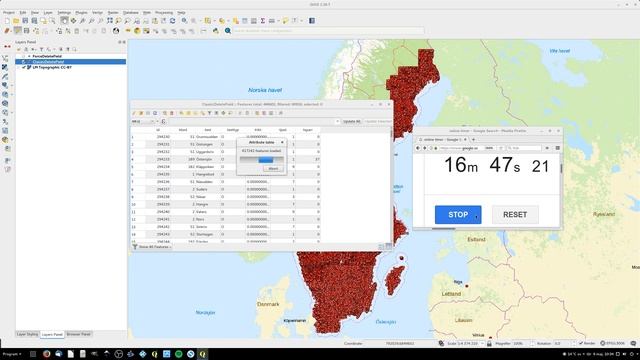The width and height of the screenshot is (640, 360).
Task: Click the RESET stopwatch button
Action: pyautogui.click(x=515, y=215)
